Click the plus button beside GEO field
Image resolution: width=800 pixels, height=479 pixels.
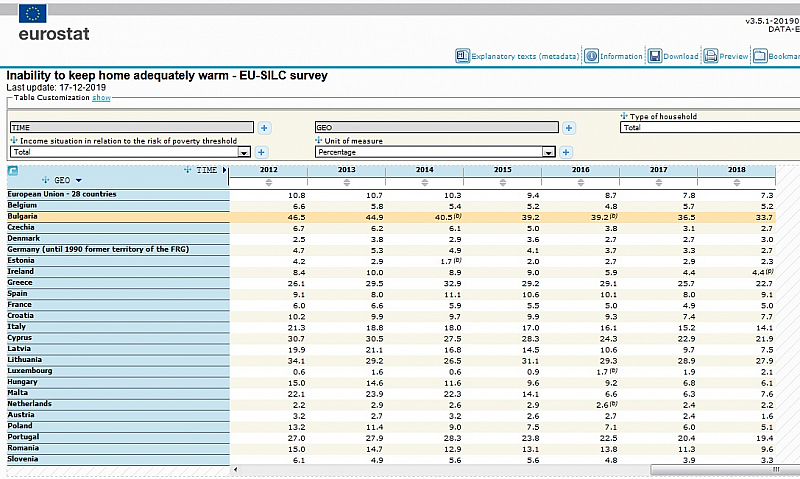coord(568,128)
